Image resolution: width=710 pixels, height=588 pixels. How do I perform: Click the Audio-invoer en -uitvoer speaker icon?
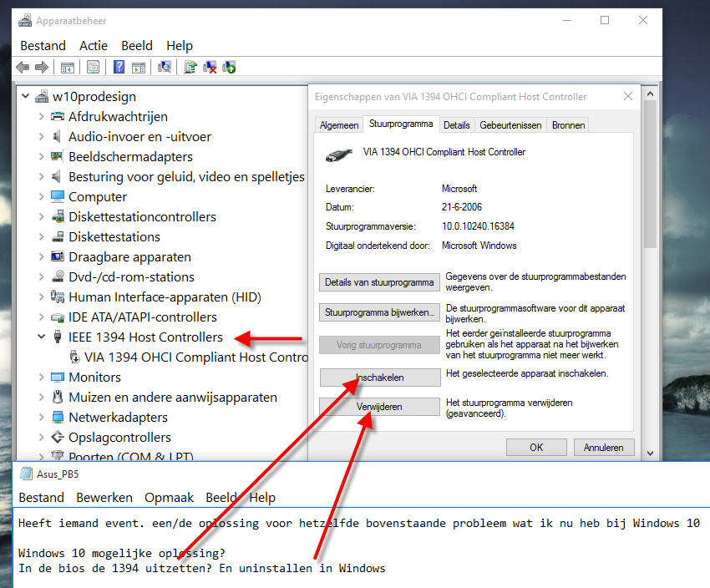[x=57, y=136]
